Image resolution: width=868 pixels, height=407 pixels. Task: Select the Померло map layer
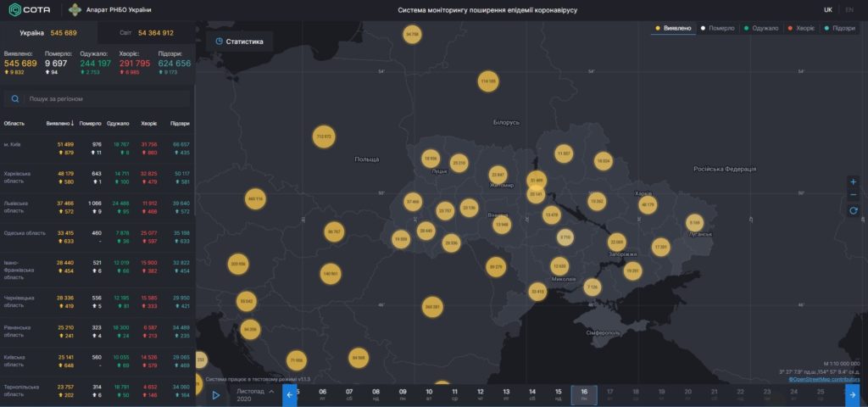coord(717,28)
